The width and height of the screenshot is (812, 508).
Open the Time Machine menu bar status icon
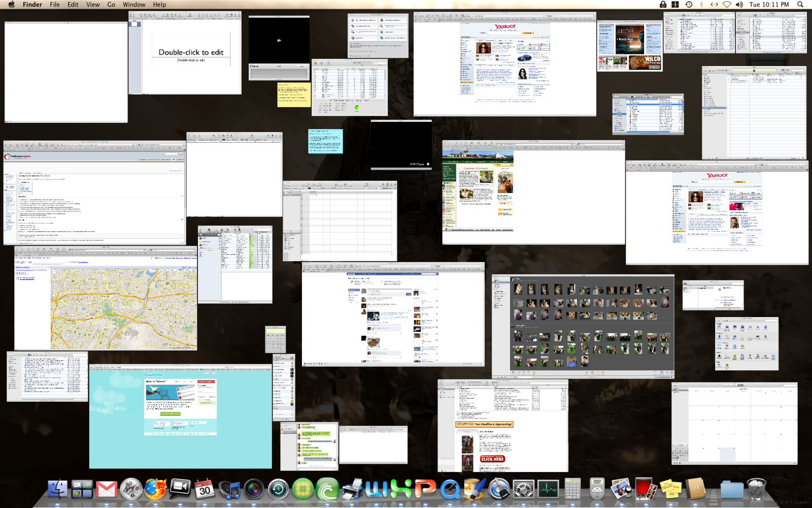coord(689,5)
